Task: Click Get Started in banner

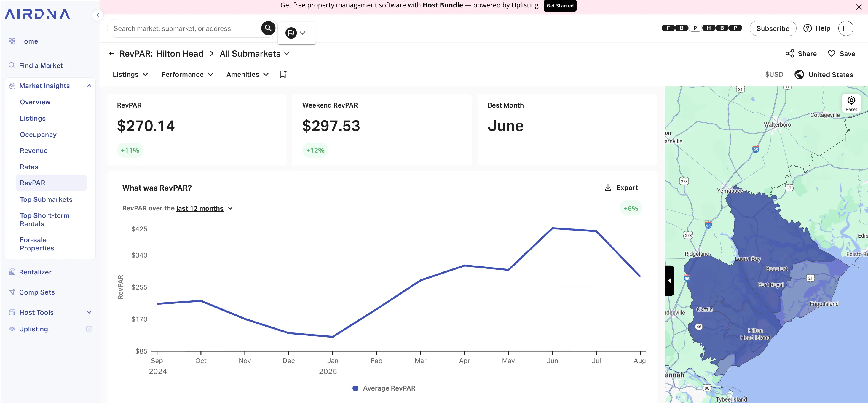Action: (x=560, y=5)
